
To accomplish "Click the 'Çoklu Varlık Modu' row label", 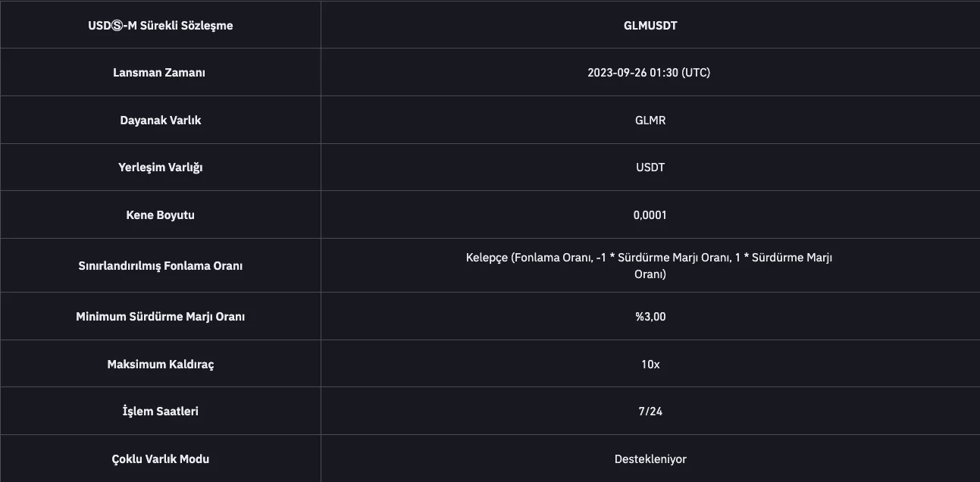I will [x=161, y=459].
